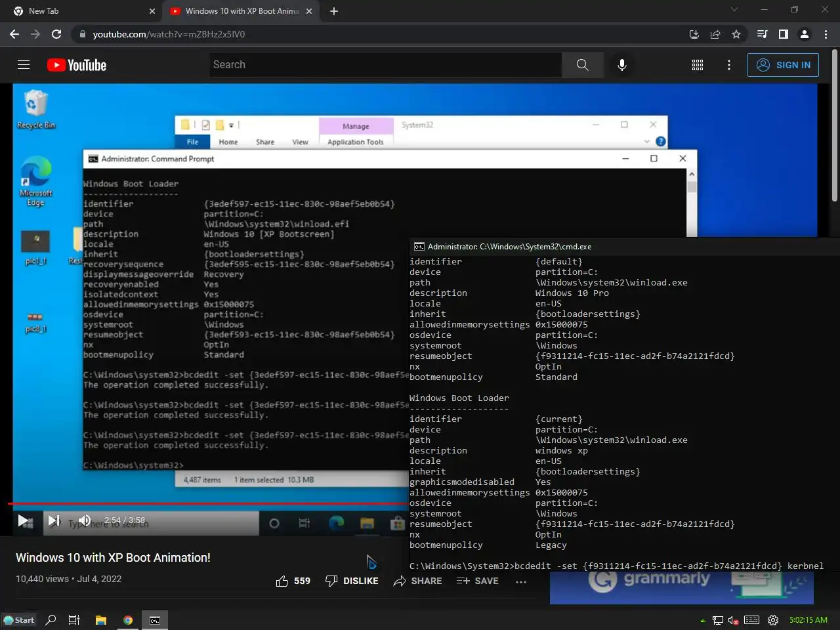This screenshot has height=630, width=840.
Task: Select Windows 10 with XP Boot tab
Action: click(x=241, y=11)
